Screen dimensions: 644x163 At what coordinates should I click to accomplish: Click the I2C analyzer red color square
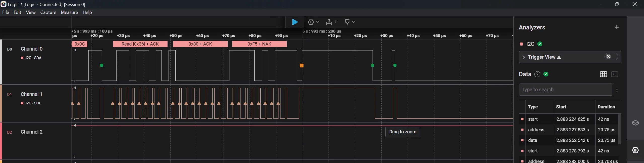point(521,44)
